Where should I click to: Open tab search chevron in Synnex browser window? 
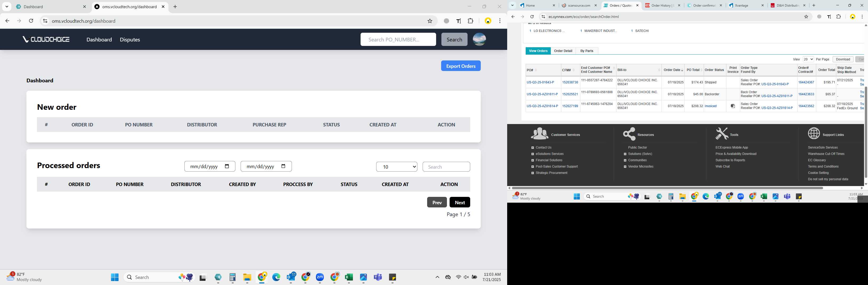pos(512,5)
